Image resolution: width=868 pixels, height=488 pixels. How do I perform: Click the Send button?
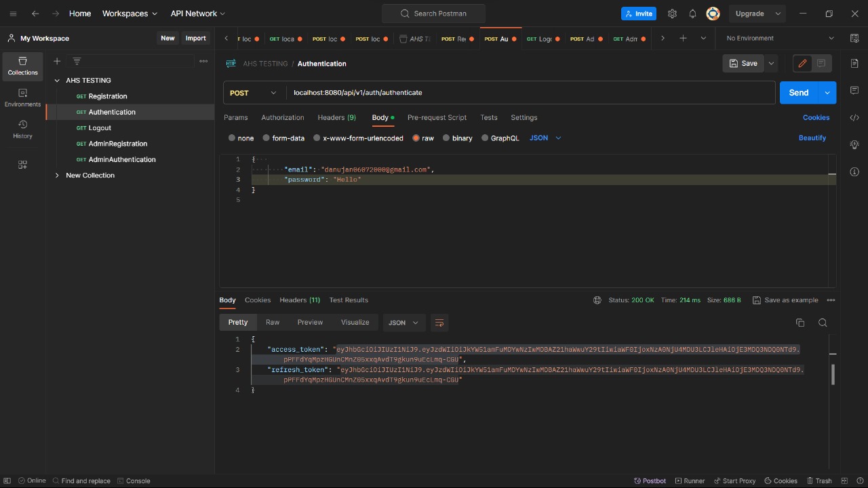tap(799, 93)
